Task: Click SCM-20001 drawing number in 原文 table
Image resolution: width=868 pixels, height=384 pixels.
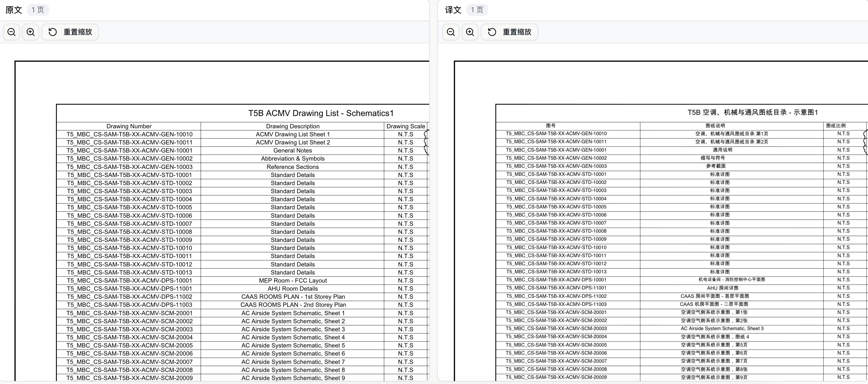Action: [x=129, y=313]
